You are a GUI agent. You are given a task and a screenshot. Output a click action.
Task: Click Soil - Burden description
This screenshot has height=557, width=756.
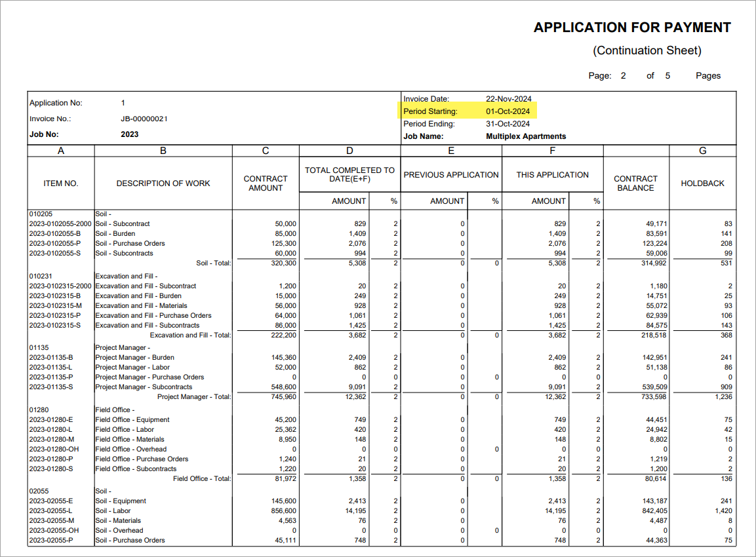115,234
